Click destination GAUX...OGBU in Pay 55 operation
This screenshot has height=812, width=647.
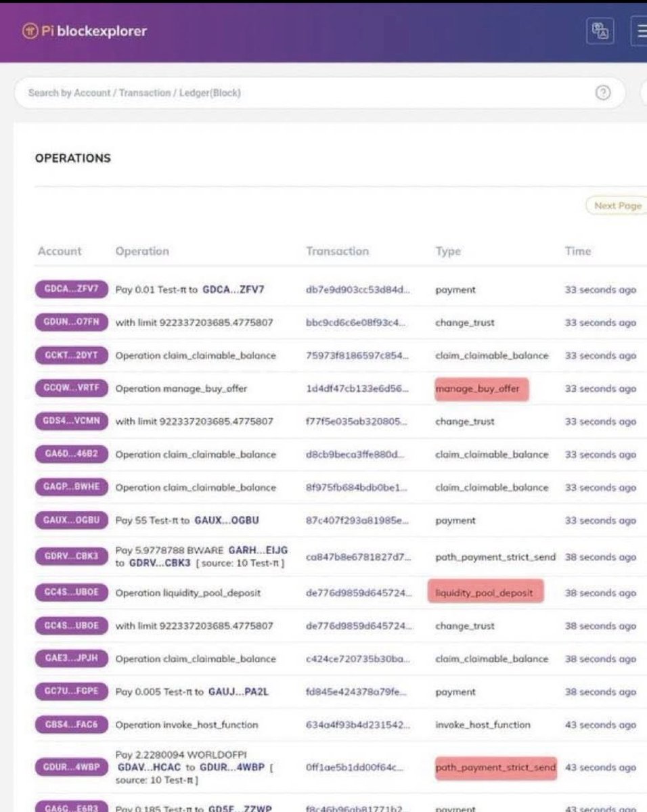pyautogui.click(x=227, y=520)
